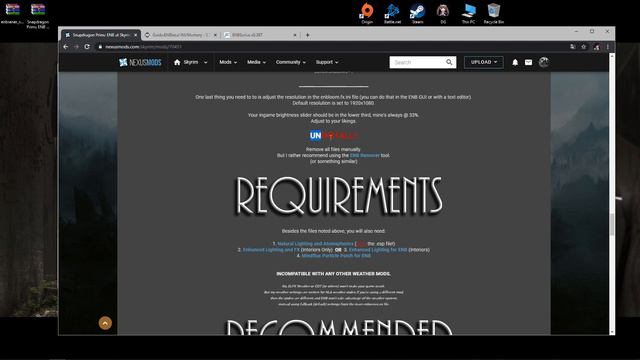The height and width of the screenshot is (360, 640).
Task: Launch Steam from the desktop icon
Action: (x=418, y=12)
